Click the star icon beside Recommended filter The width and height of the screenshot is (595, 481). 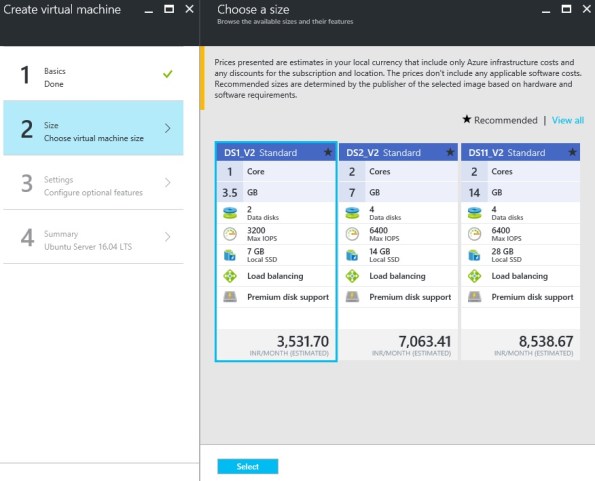click(467, 119)
